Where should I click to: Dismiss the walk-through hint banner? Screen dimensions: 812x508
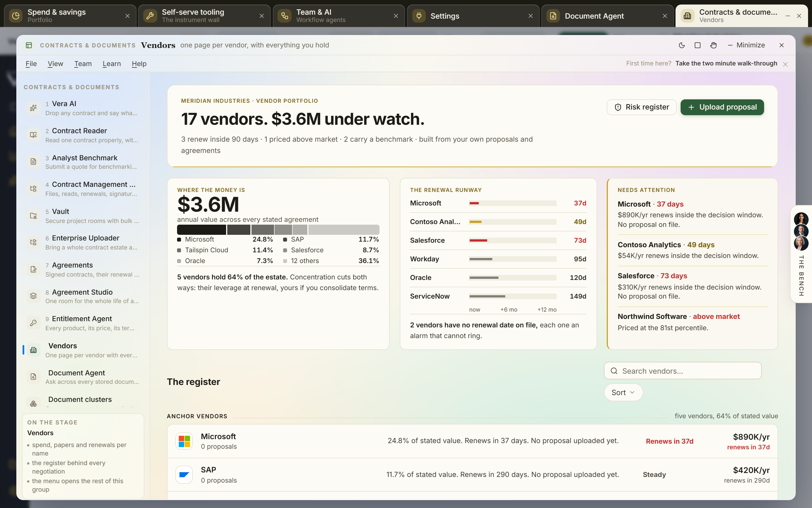pos(785,64)
